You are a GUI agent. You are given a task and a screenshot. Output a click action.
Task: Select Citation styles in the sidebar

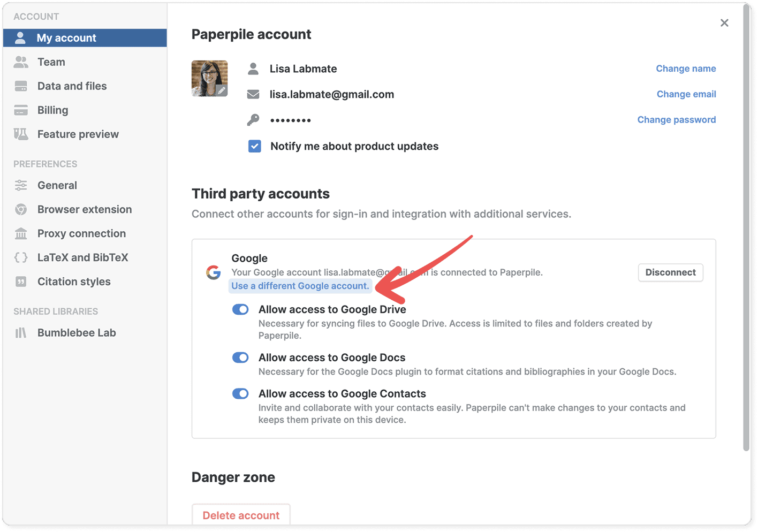[74, 282]
